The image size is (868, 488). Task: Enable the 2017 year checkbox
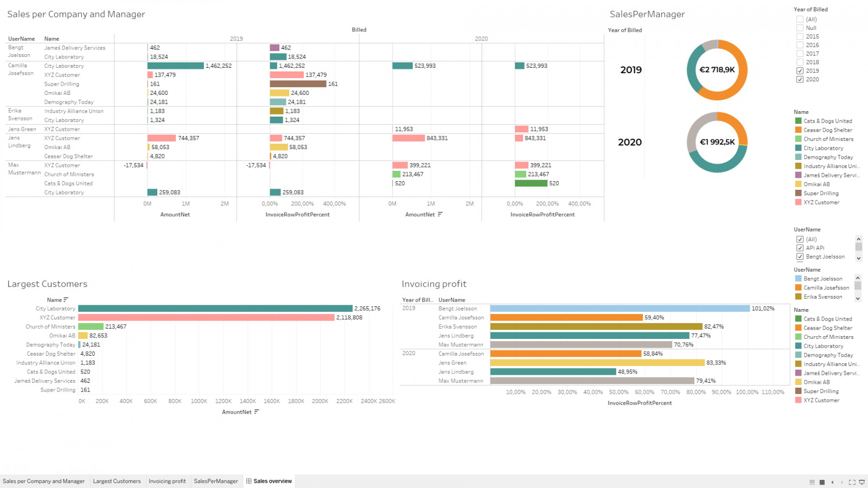pos(800,54)
